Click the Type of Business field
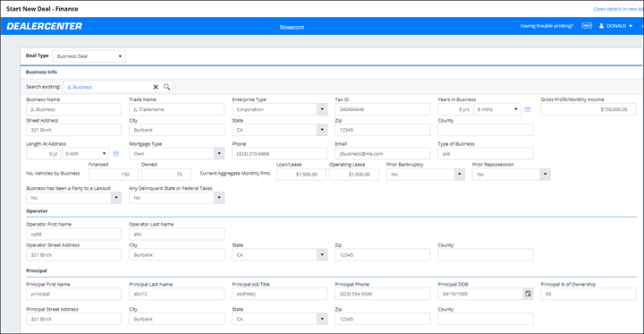644x334 pixels. (486, 153)
